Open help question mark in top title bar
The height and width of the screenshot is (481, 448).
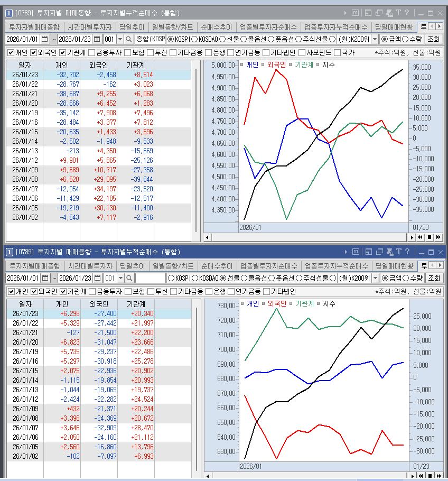(407, 13)
